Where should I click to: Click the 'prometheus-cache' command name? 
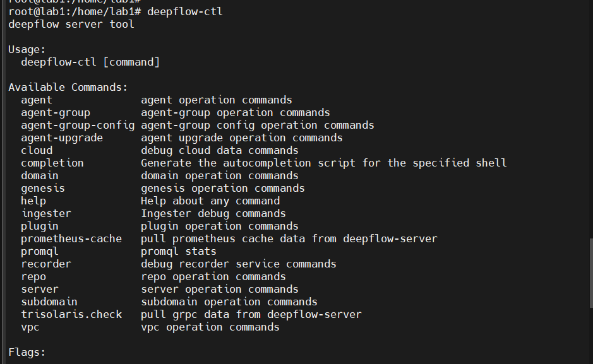[71, 238]
